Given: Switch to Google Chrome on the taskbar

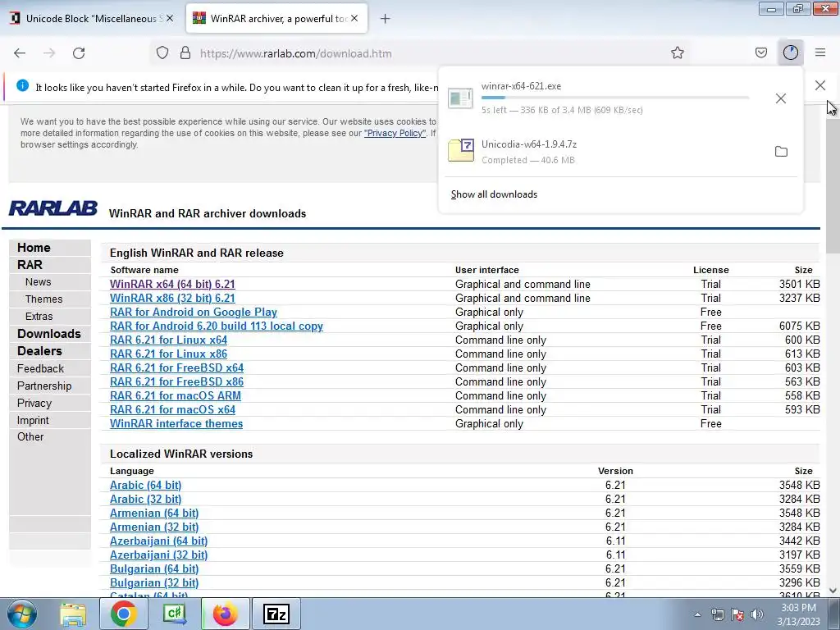Looking at the screenshot, I should point(123,614).
